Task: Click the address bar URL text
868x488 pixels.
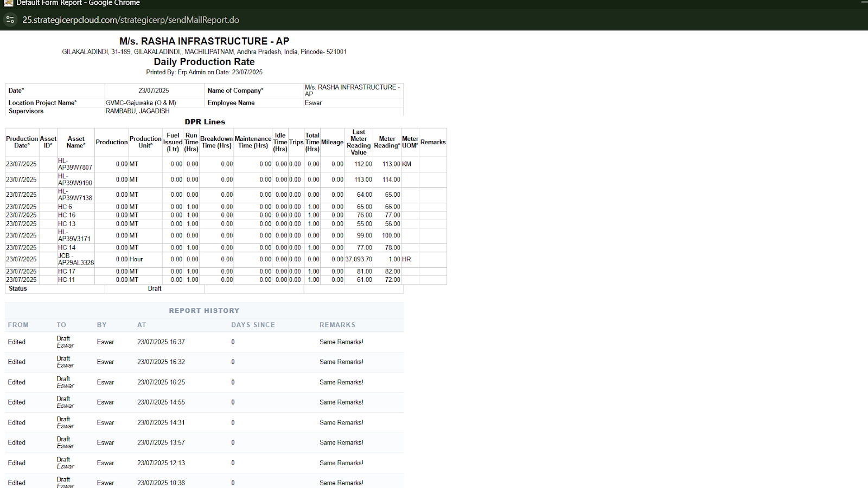Action: [x=131, y=20]
